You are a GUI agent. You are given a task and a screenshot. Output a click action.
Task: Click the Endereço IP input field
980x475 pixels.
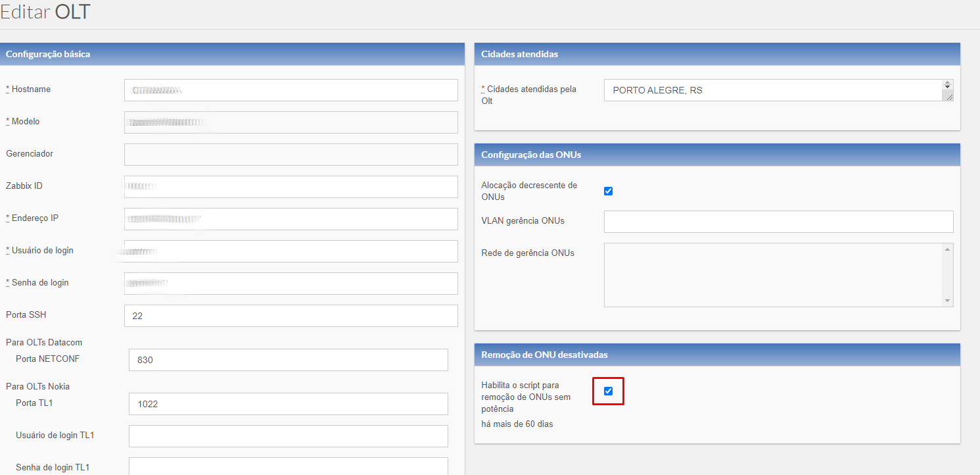point(291,219)
